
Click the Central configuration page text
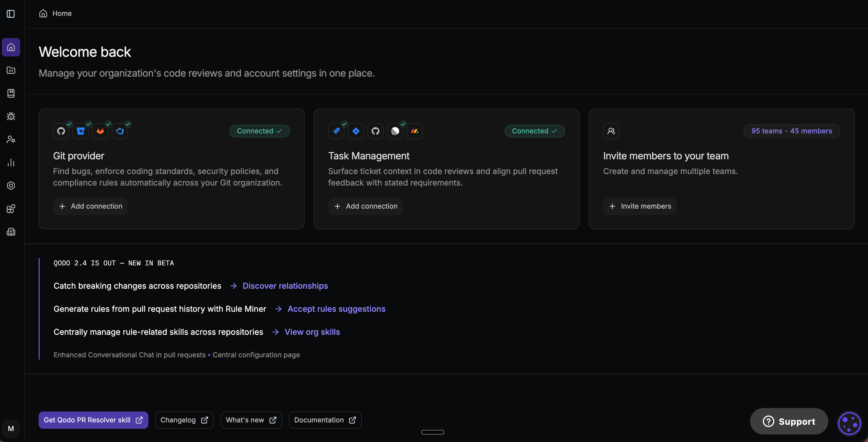pyautogui.click(x=256, y=355)
